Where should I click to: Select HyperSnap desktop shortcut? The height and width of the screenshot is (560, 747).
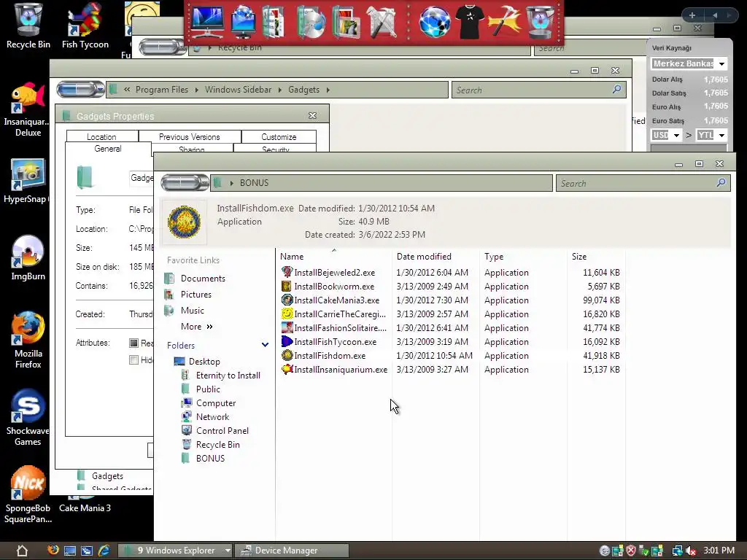coord(27,181)
